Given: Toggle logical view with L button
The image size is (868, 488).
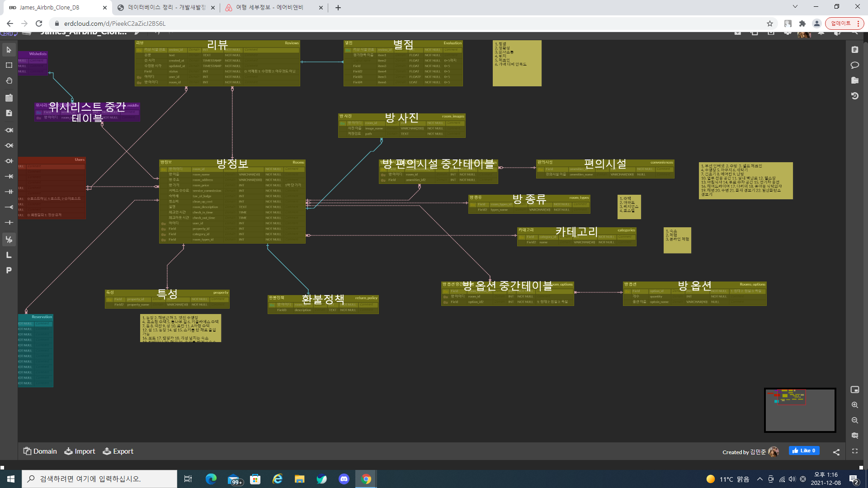Looking at the screenshot, I should click(9, 255).
